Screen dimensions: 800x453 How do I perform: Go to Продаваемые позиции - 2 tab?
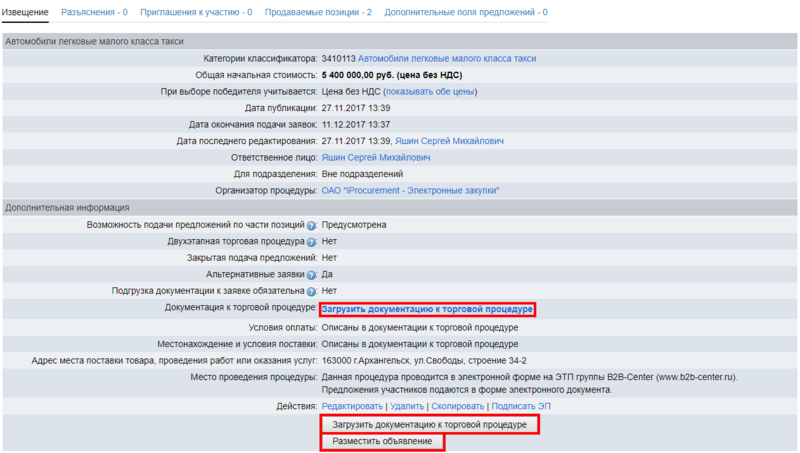tap(318, 12)
